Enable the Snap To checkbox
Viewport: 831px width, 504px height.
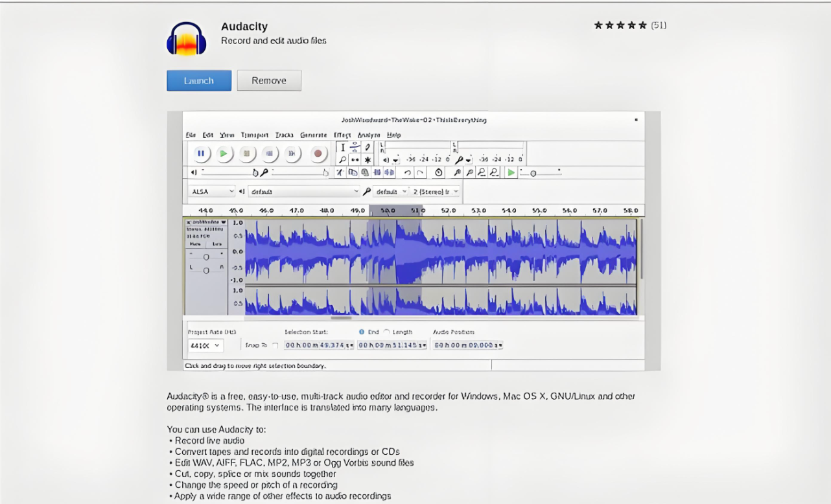[275, 346]
